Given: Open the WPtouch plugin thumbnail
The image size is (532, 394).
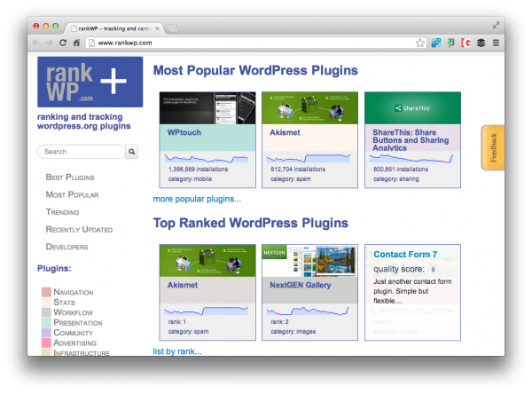Looking at the screenshot, I should 207,108.
